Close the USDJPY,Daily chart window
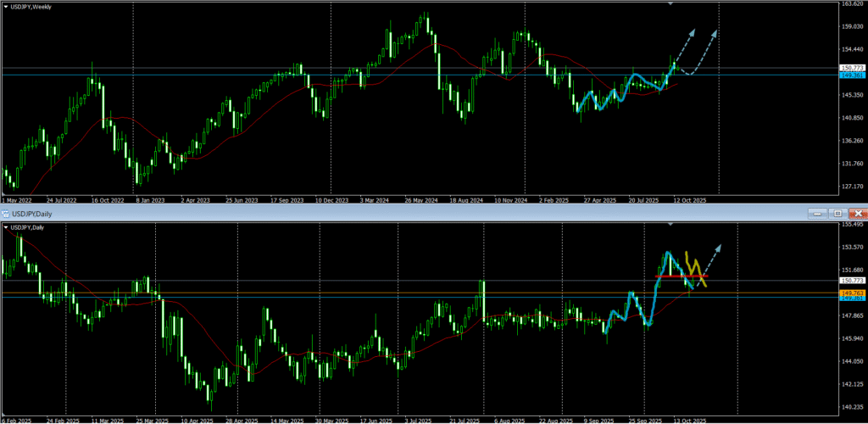Viewport: 868px width, 424px height. (857, 213)
